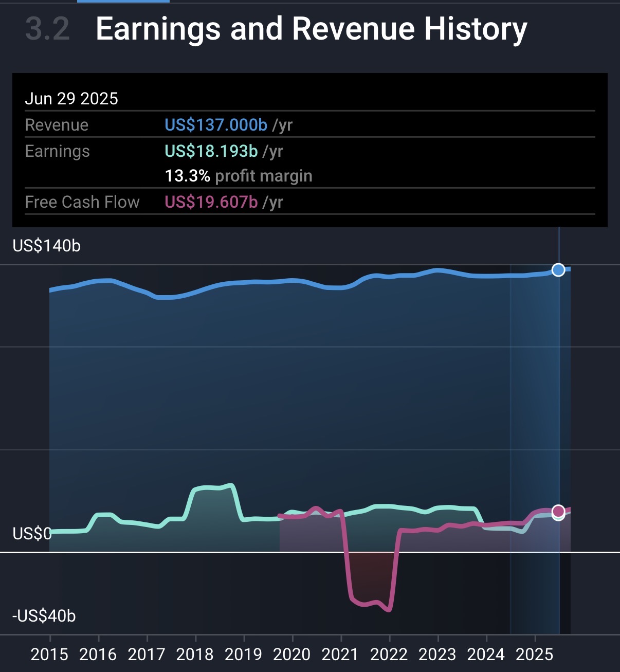Click the -US$40b y-axis label

44,615
